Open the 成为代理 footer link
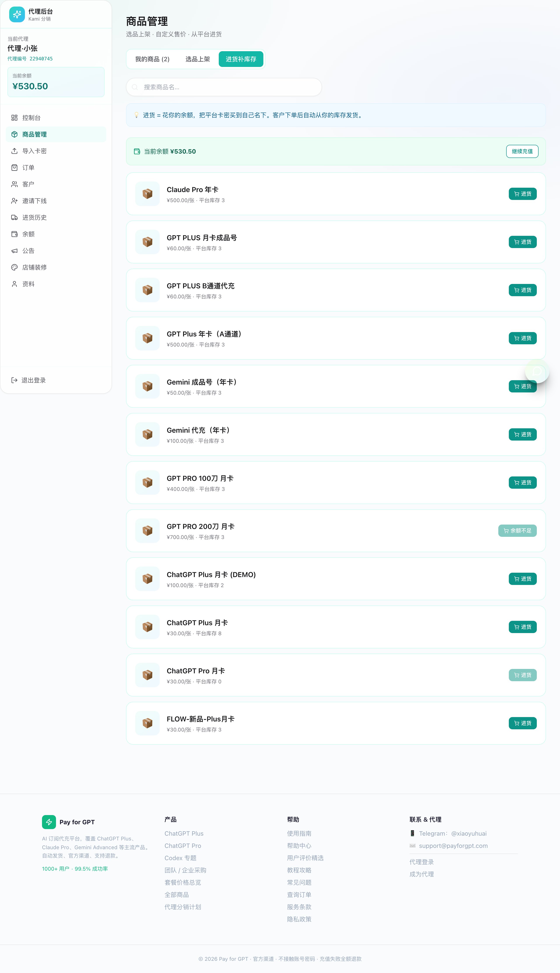This screenshot has height=973, width=560. click(422, 874)
